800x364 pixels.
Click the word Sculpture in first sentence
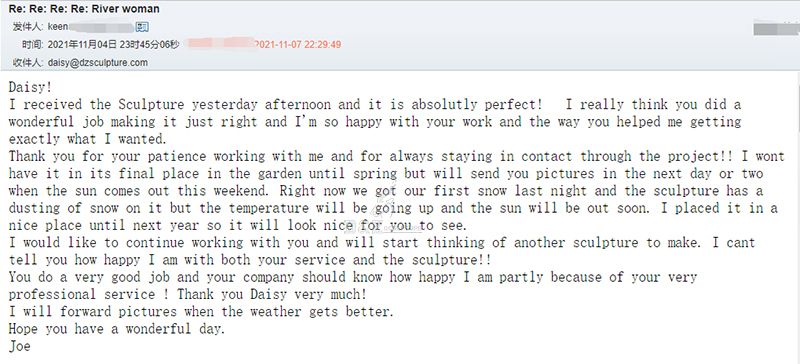151,105
